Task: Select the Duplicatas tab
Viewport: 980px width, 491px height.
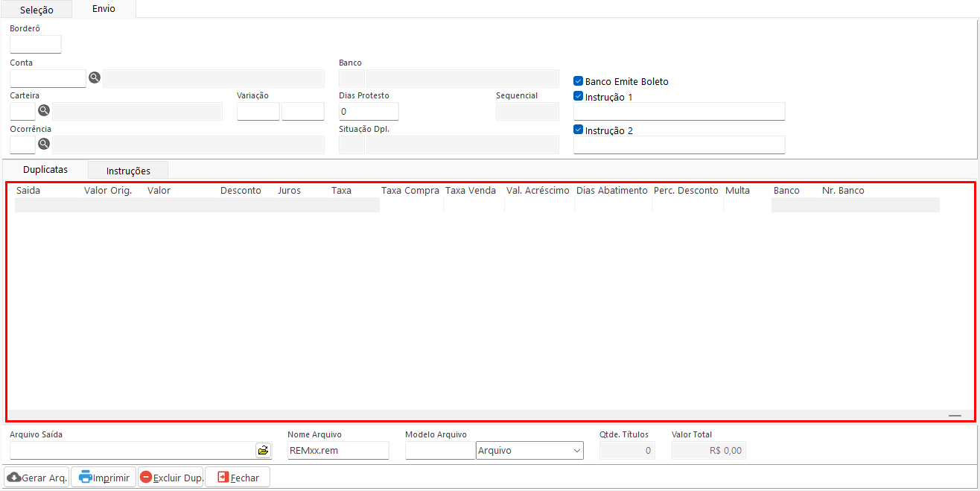Action: (x=45, y=170)
